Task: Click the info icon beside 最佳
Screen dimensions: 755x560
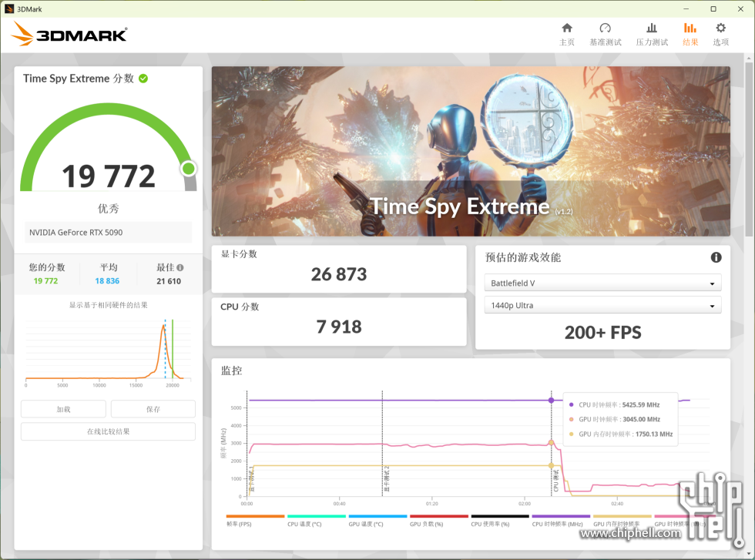Action: [x=180, y=268]
